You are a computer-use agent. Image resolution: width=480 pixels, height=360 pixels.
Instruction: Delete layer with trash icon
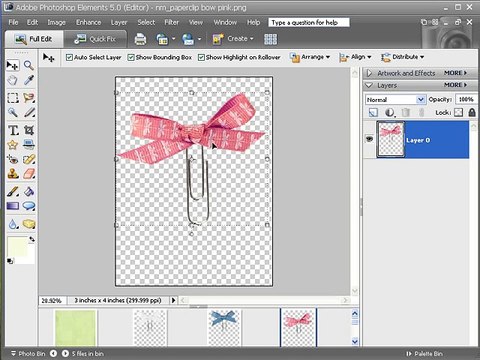point(405,113)
